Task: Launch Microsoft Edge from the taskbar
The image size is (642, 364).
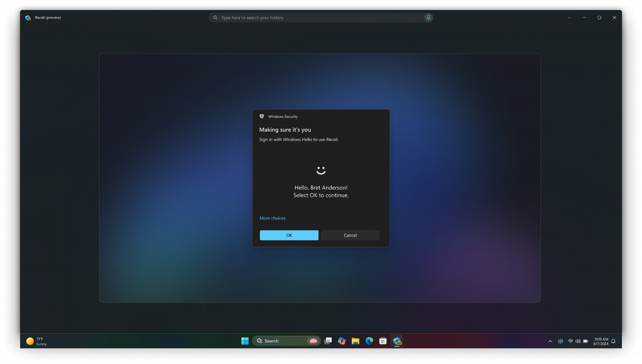Action: coord(369,341)
